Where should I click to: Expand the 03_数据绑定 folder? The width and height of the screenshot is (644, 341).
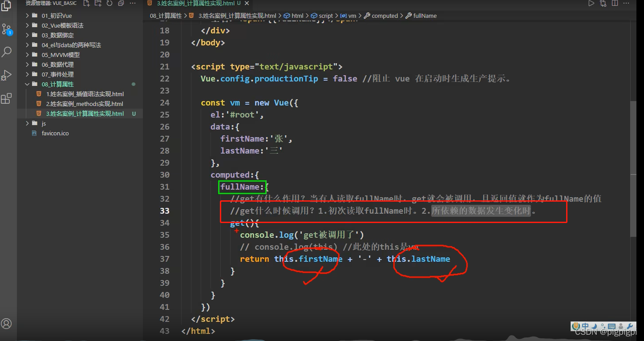click(80, 35)
